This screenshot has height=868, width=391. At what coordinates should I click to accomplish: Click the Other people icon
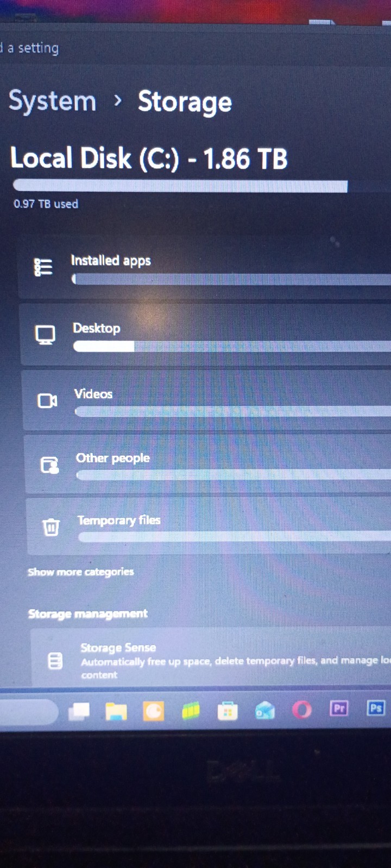tap(49, 465)
